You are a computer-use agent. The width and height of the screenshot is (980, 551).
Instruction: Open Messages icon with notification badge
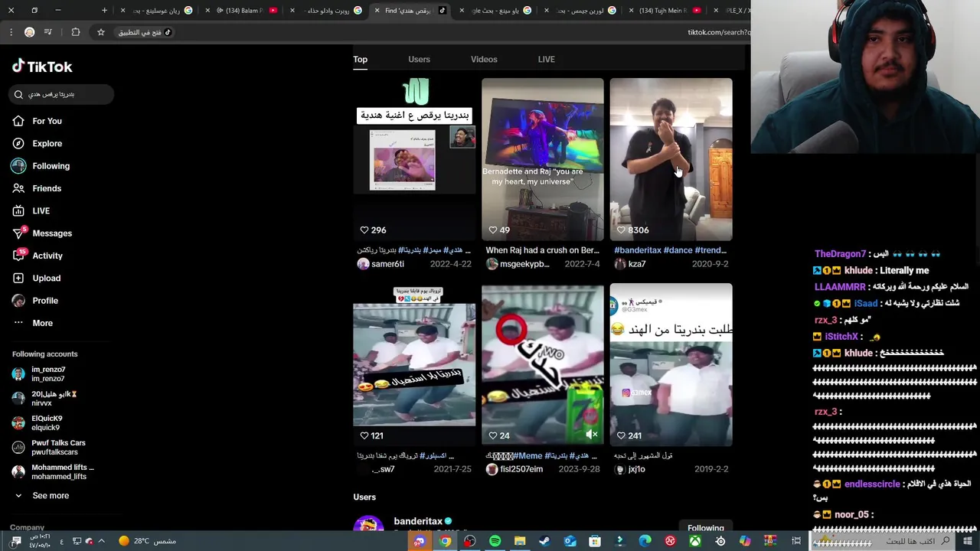point(19,233)
